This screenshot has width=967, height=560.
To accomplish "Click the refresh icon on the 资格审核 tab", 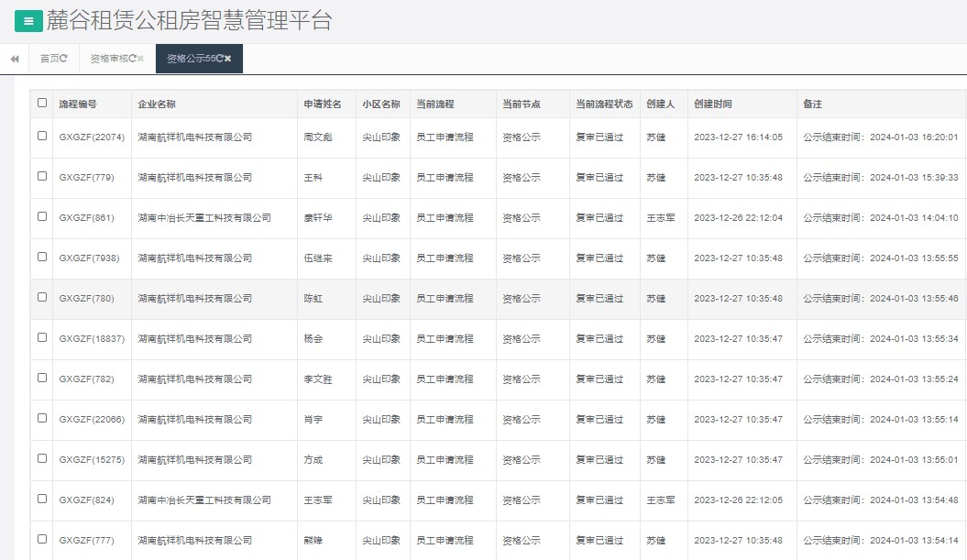I will pos(134,58).
